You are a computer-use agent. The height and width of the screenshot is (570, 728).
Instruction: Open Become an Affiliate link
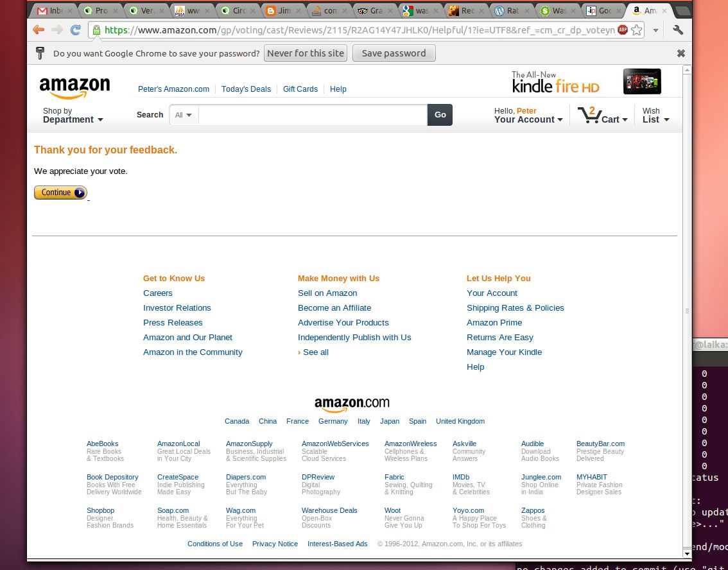point(334,307)
